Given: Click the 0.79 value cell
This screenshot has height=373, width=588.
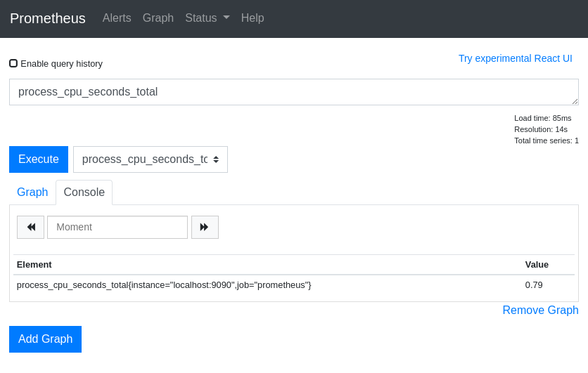Looking at the screenshot, I should point(534,285).
